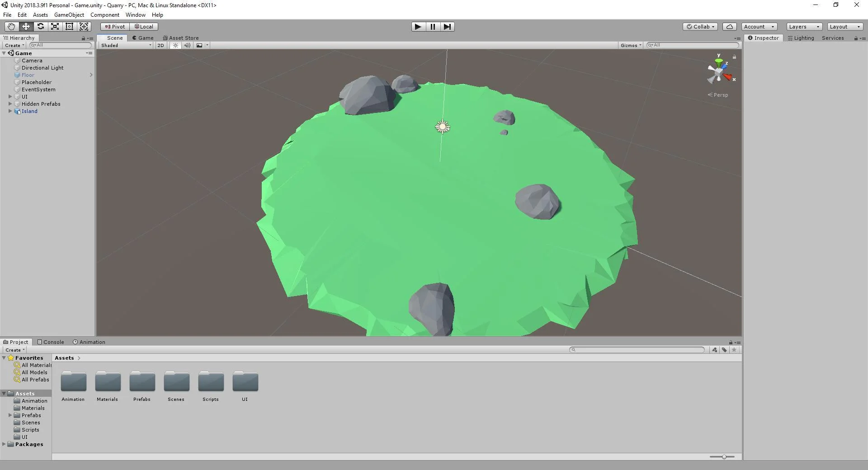Toggle Local/Global handle rotation
The height and width of the screenshot is (470, 868).
pyautogui.click(x=144, y=27)
